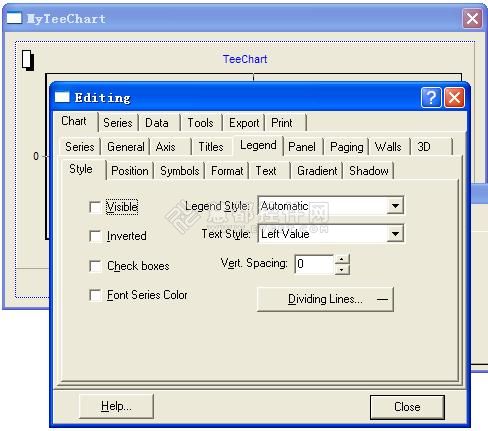Screen dimensions: 488x431
Task: Switch to the Symbols sub-tab
Action: (x=180, y=171)
